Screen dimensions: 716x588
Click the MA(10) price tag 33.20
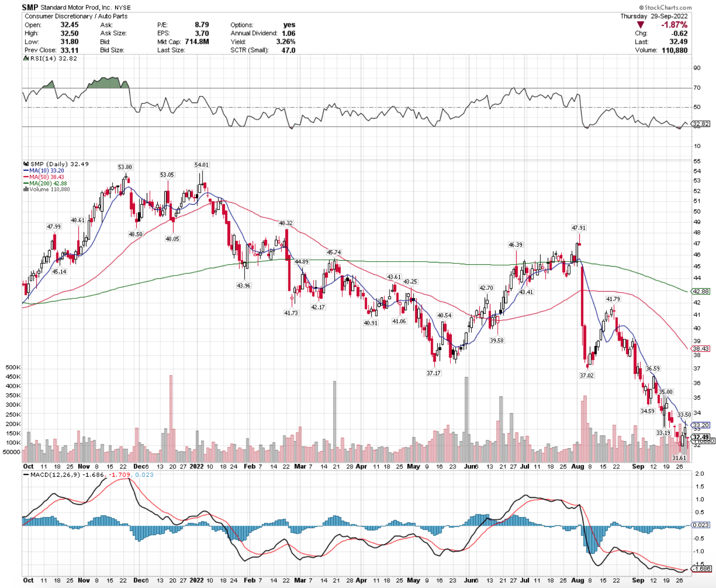pyautogui.click(x=701, y=425)
